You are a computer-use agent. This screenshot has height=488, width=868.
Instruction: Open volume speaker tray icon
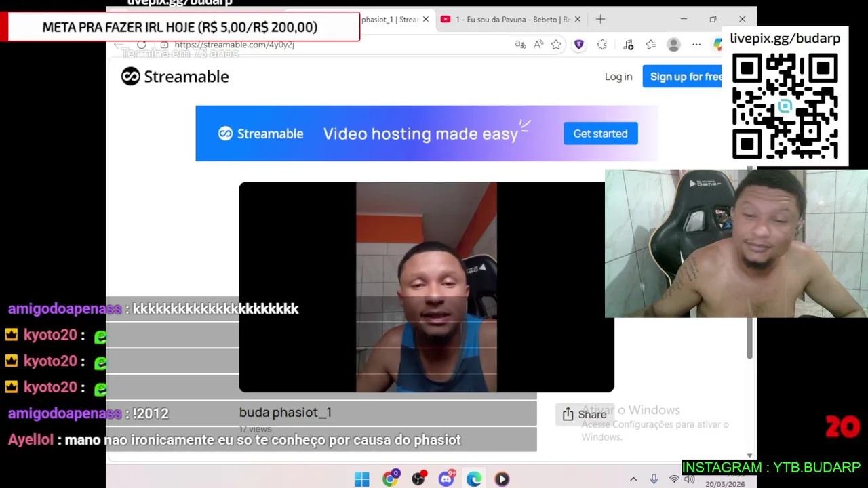pos(689,479)
